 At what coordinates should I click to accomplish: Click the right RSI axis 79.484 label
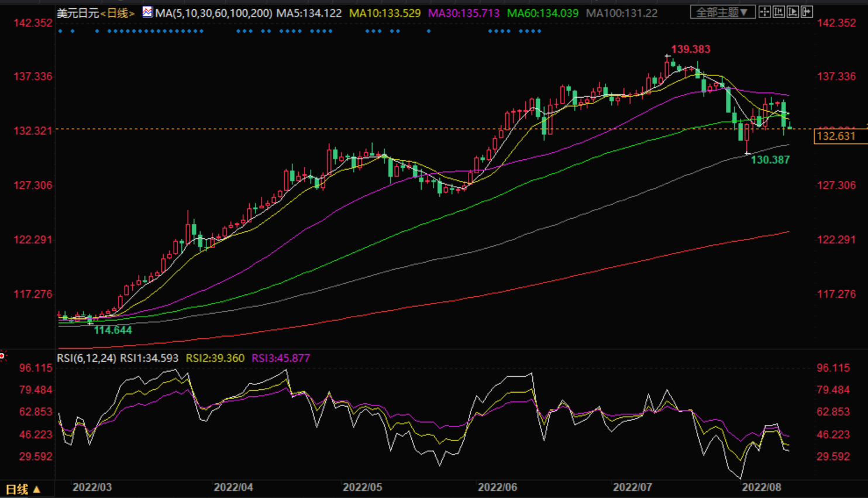click(833, 390)
